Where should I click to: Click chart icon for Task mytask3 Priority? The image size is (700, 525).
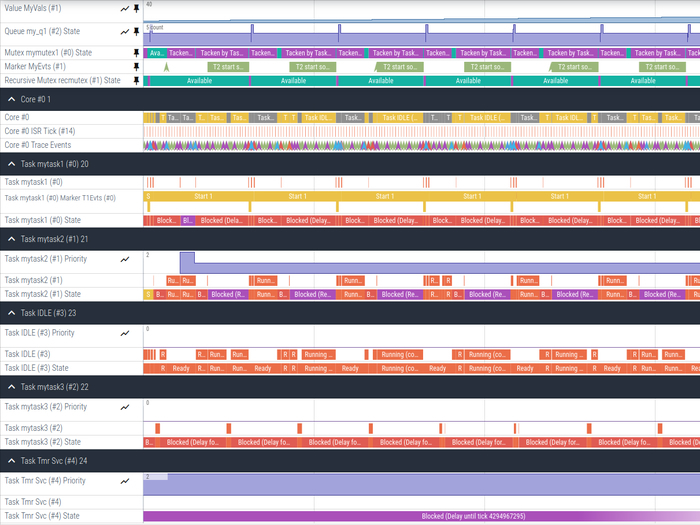(125, 407)
